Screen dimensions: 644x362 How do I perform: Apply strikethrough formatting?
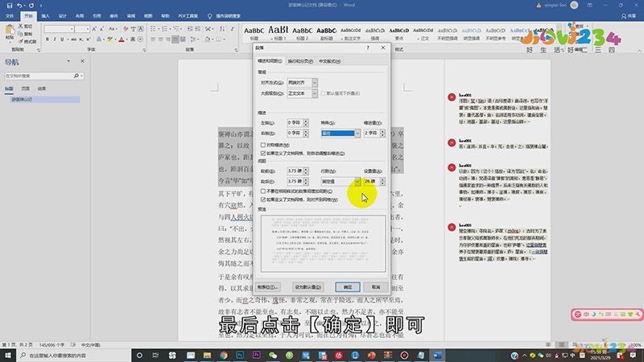tap(73, 39)
